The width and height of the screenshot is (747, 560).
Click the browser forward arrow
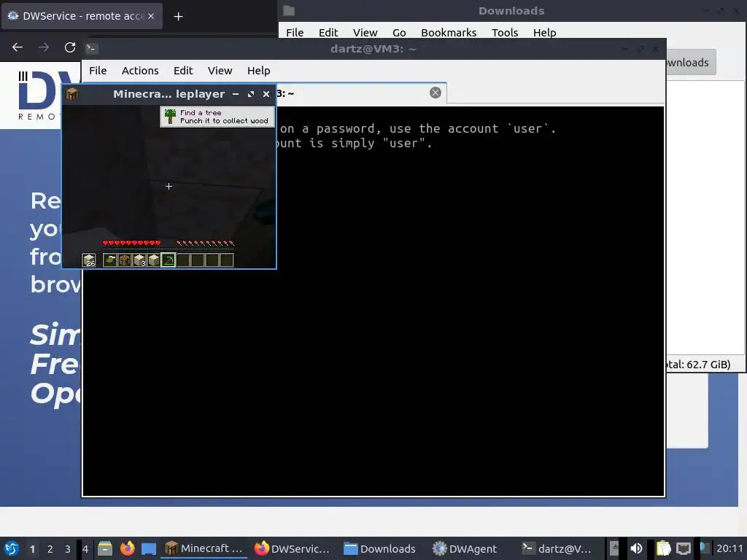(44, 47)
